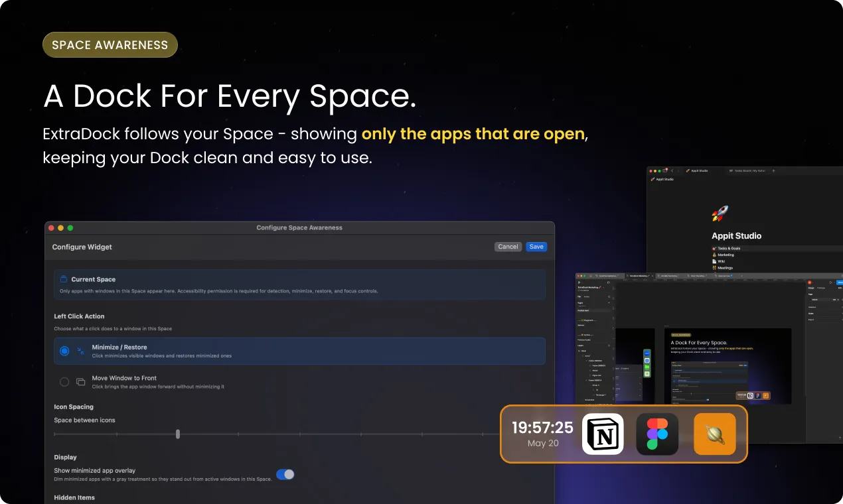Click the Minimize / Restore arrows icon

pyautogui.click(x=81, y=351)
